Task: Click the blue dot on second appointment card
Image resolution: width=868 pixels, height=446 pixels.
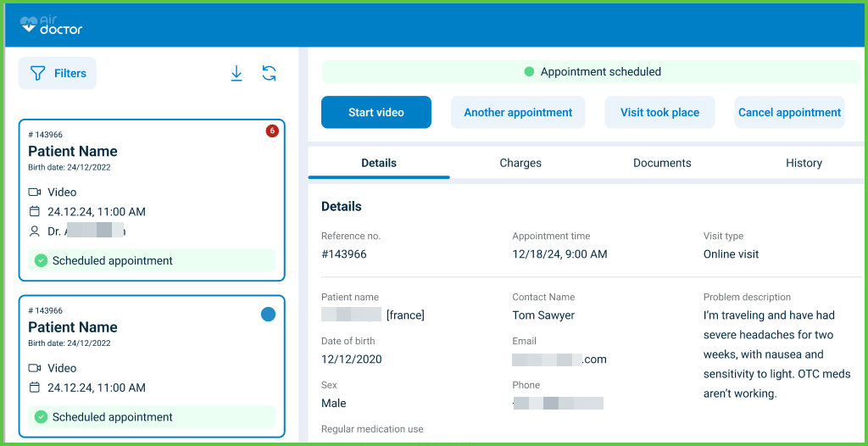Action: [x=268, y=315]
